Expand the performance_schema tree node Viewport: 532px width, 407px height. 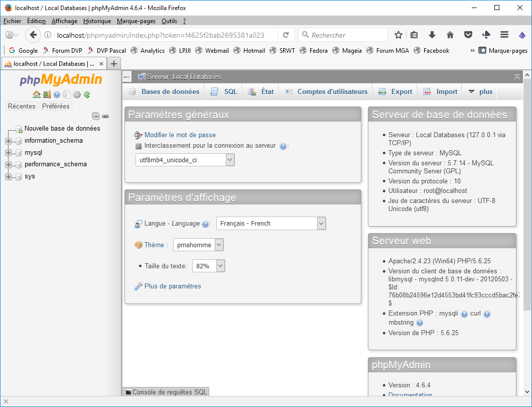pos(9,165)
